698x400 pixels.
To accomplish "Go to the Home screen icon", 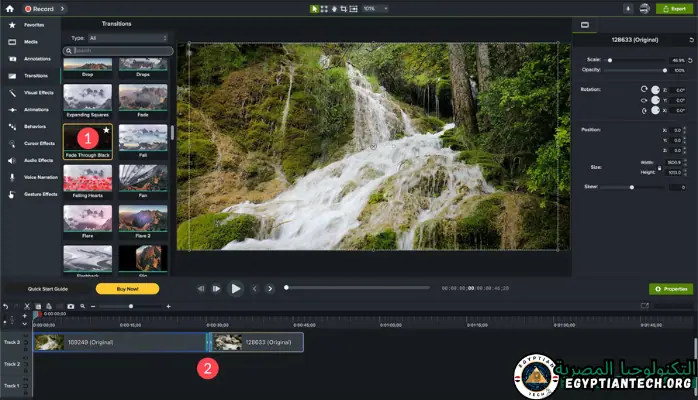I will (x=9, y=8).
